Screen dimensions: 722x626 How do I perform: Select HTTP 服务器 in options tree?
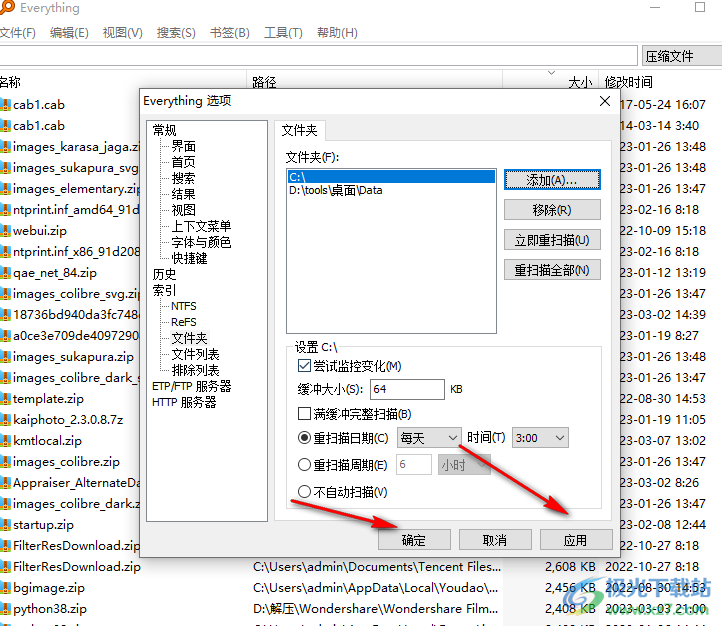(184, 402)
